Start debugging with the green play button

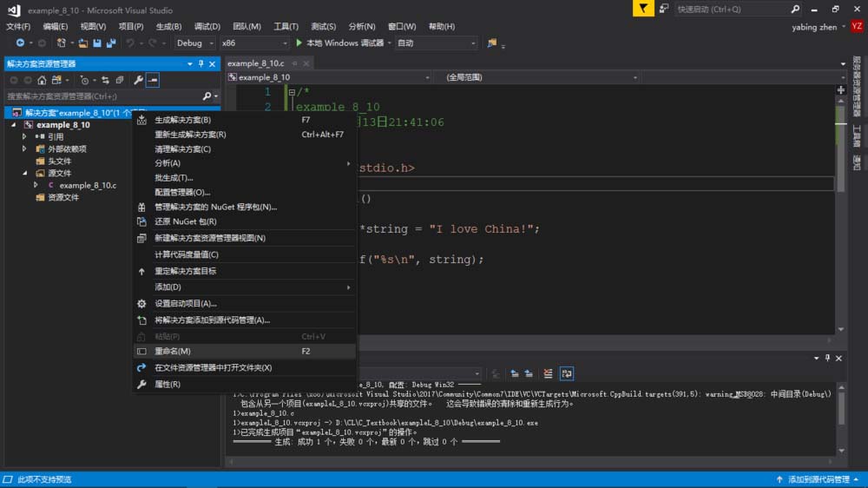(299, 43)
